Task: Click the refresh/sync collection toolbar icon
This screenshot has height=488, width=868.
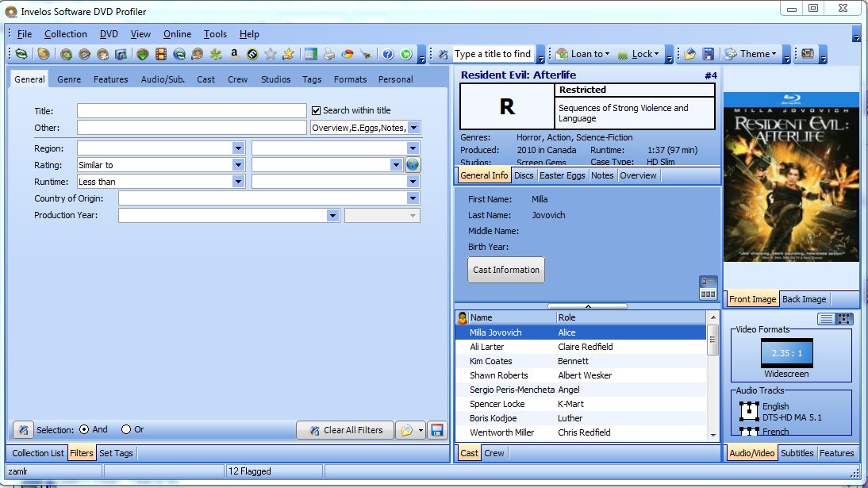Action: click(21, 54)
